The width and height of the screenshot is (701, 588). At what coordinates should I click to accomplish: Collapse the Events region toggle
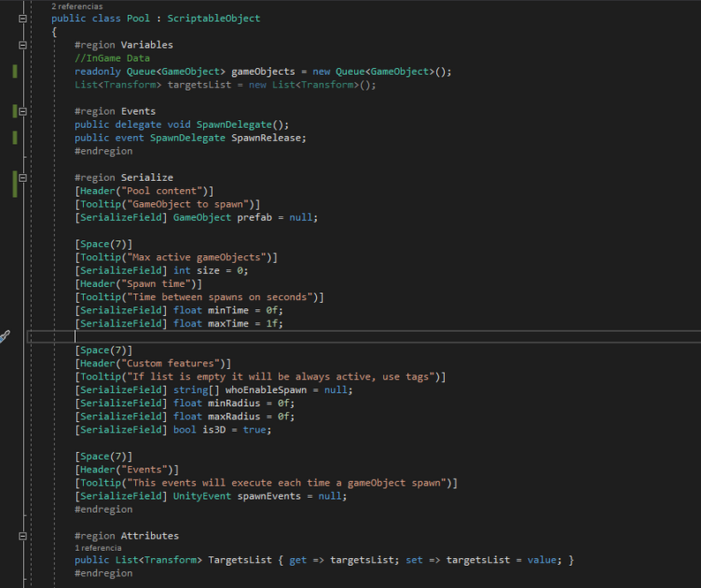23,111
